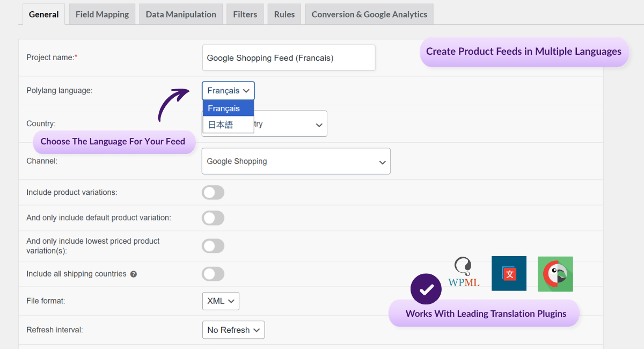Open the General tab
Screen dimensions: 644x349
click(44, 14)
